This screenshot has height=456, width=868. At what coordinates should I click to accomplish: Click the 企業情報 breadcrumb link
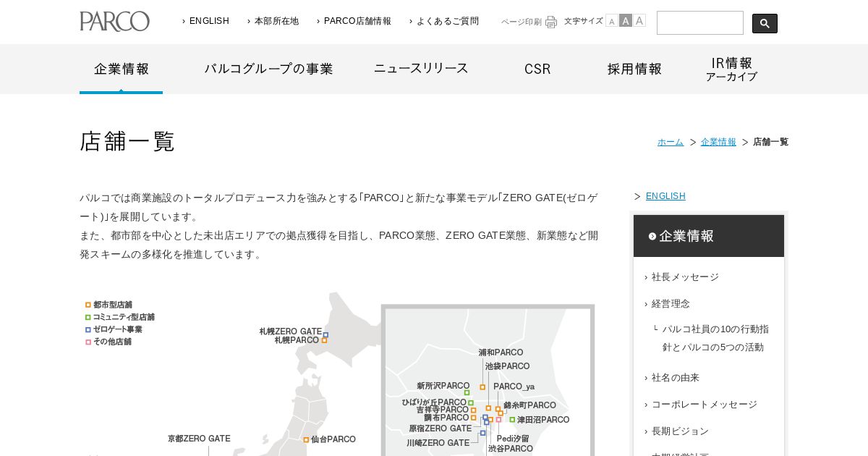(x=718, y=142)
